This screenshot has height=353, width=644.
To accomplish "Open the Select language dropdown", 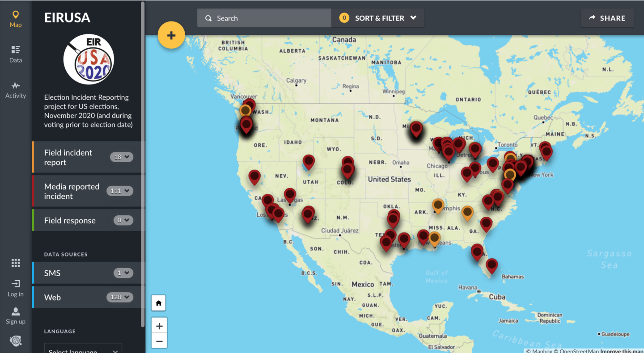I will [x=83, y=350].
